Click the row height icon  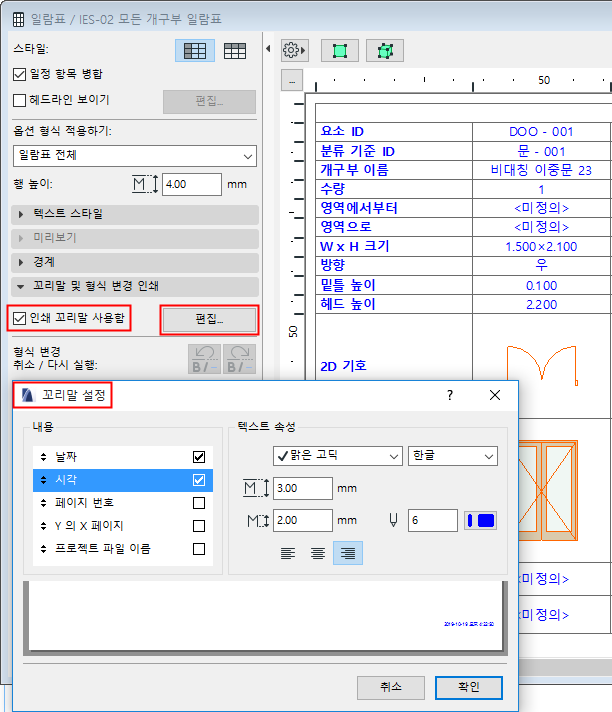145,184
